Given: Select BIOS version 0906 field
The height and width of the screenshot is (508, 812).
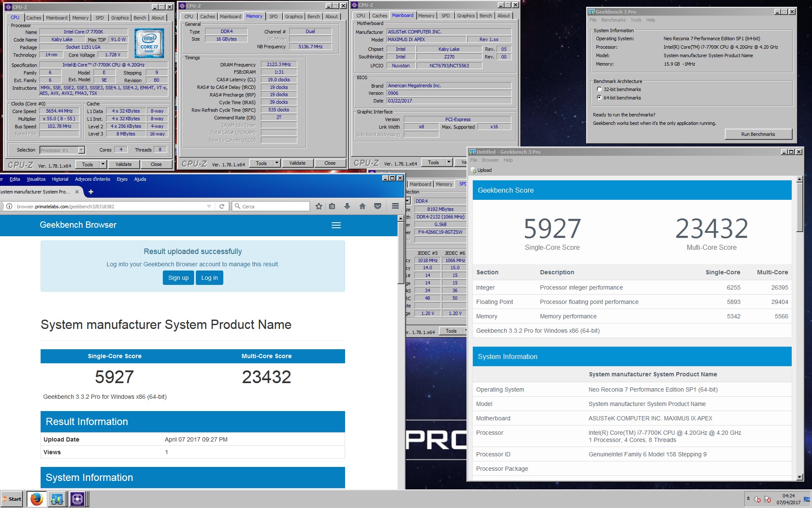Looking at the screenshot, I should pos(449,93).
